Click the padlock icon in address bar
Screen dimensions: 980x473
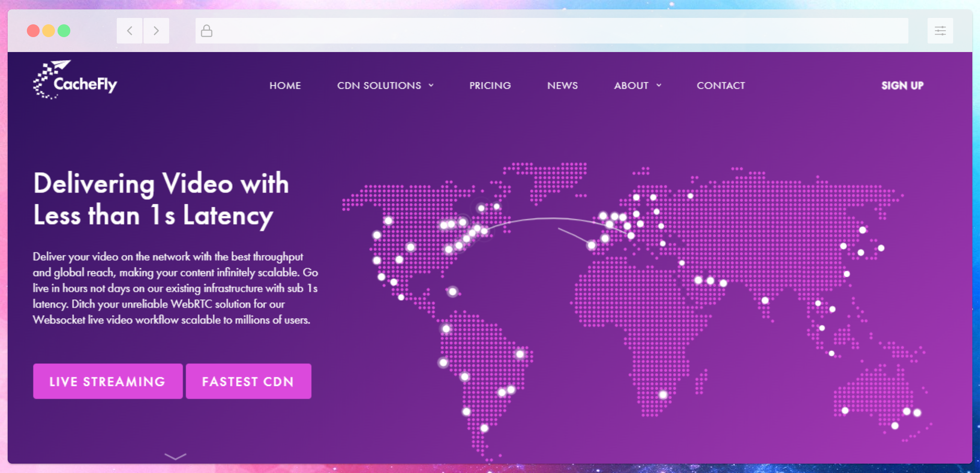(207, 31)
